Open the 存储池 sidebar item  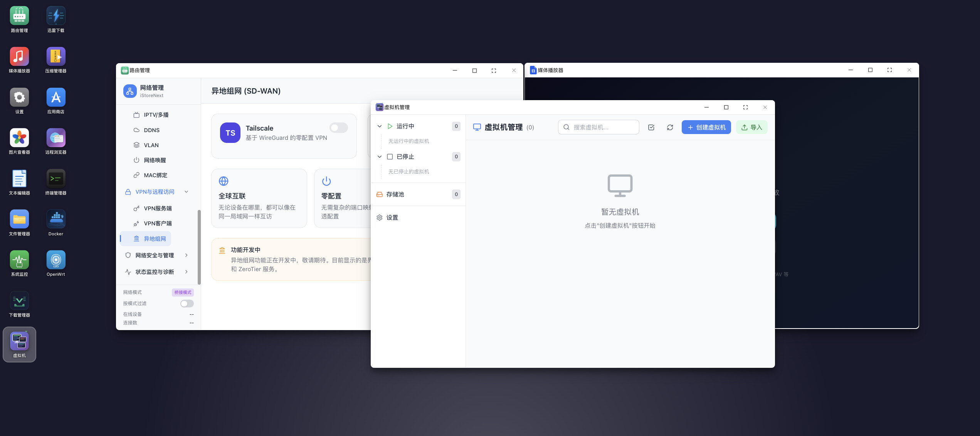395,195
